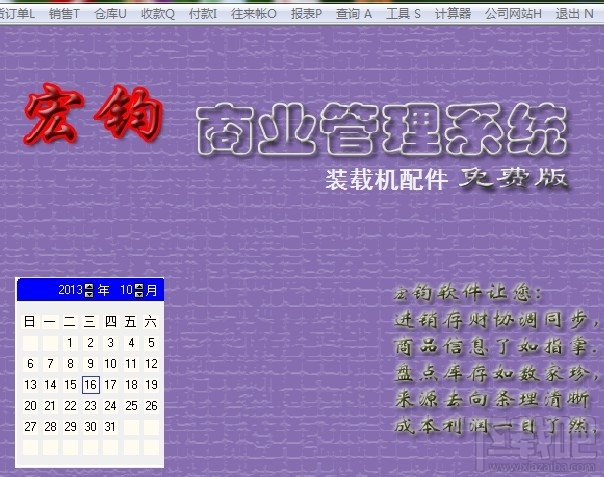This screenshot has height=477, width=604.
Task: Select day 26 in calendar
Action: pyautogui.click(x=151, y=406)
